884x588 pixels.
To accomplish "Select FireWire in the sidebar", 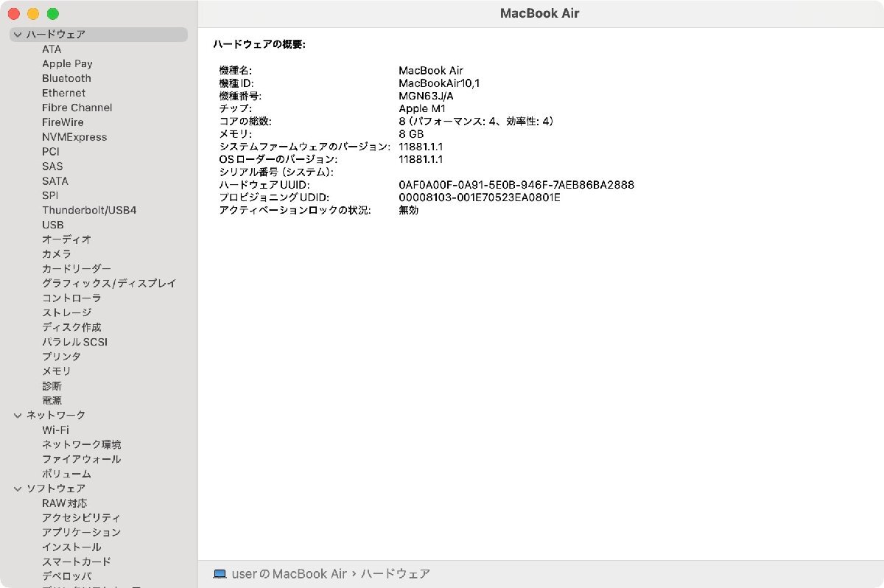I will tap(63, 122).
